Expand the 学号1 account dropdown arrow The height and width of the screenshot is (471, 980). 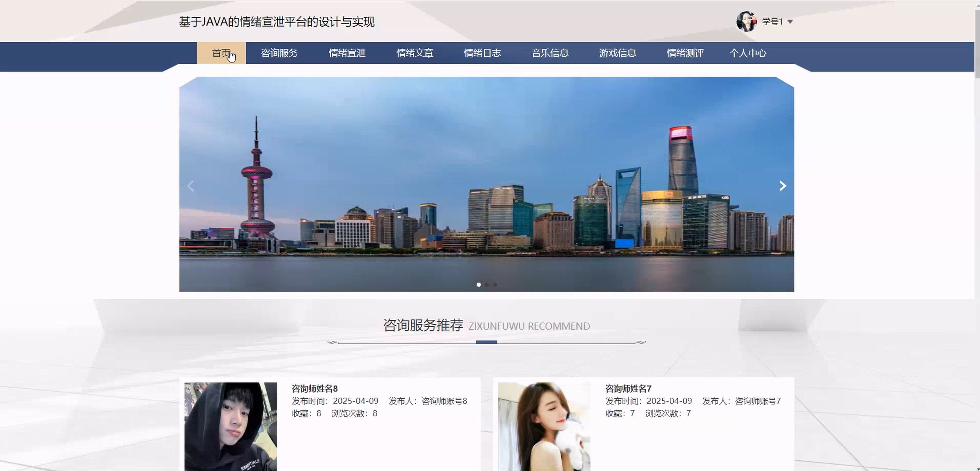[790, 22]
